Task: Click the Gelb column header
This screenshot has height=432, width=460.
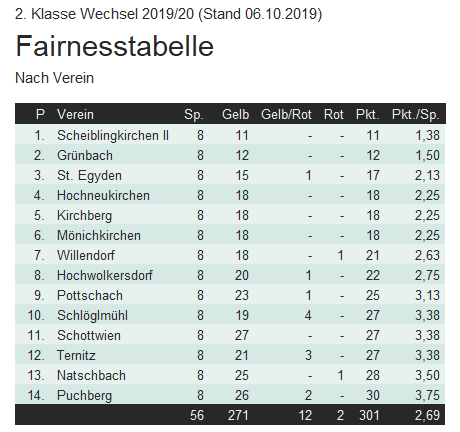Action: (235, 114)
